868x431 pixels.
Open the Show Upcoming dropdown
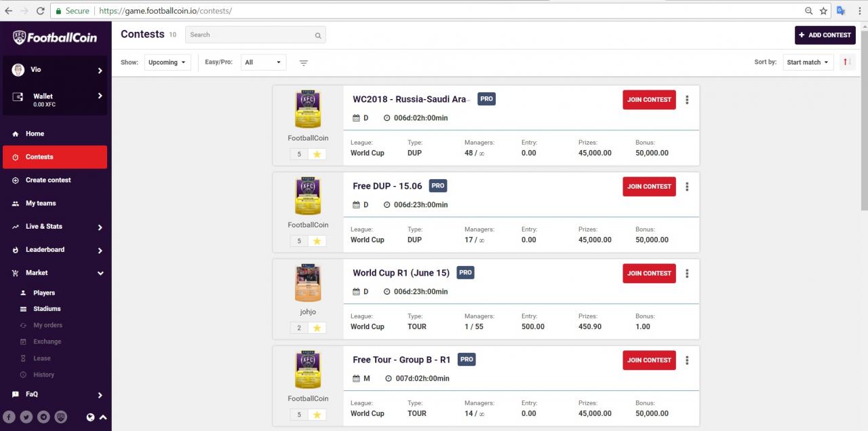click(x=166, y=62)
